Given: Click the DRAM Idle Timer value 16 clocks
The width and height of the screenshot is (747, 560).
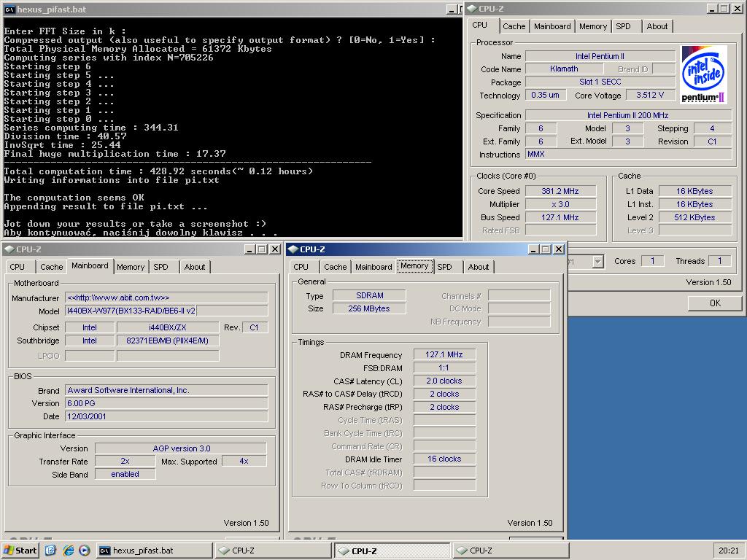Looking at the screenshot, I should point(444,459).
